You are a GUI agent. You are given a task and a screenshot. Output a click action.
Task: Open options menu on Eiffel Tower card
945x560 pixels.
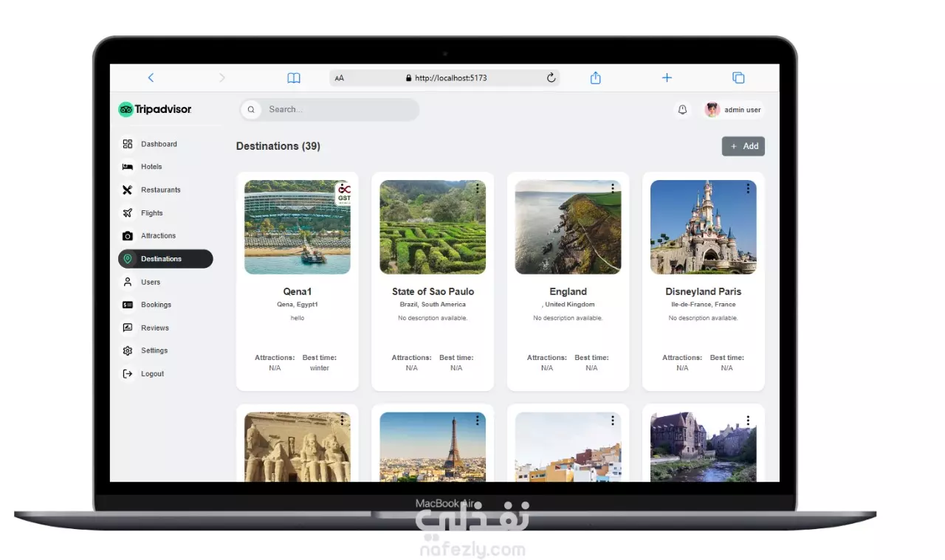[477, 421]
